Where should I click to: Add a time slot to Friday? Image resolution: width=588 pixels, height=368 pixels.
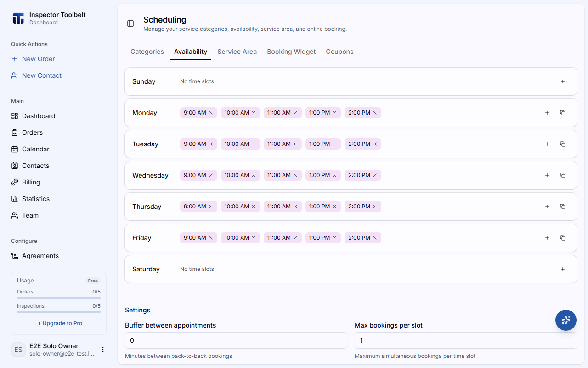coord(547,238)
